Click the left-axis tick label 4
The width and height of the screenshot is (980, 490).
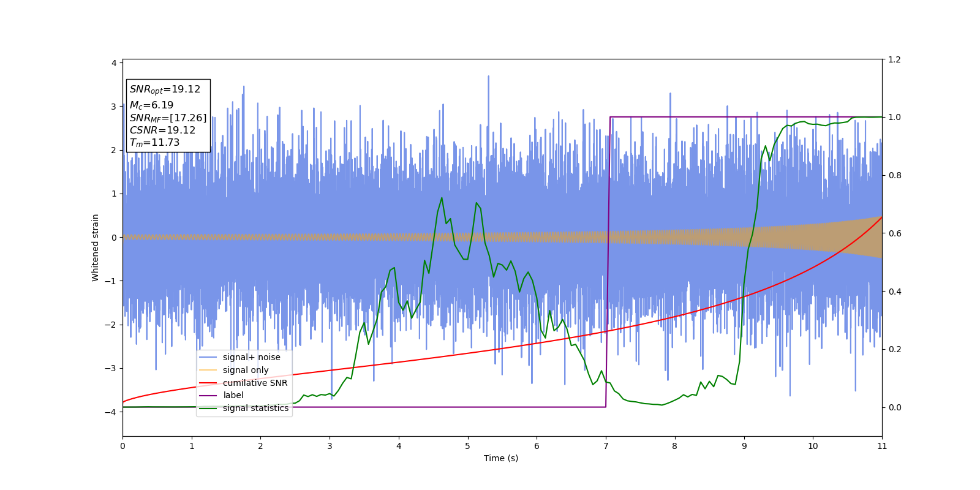coord(113,63)
